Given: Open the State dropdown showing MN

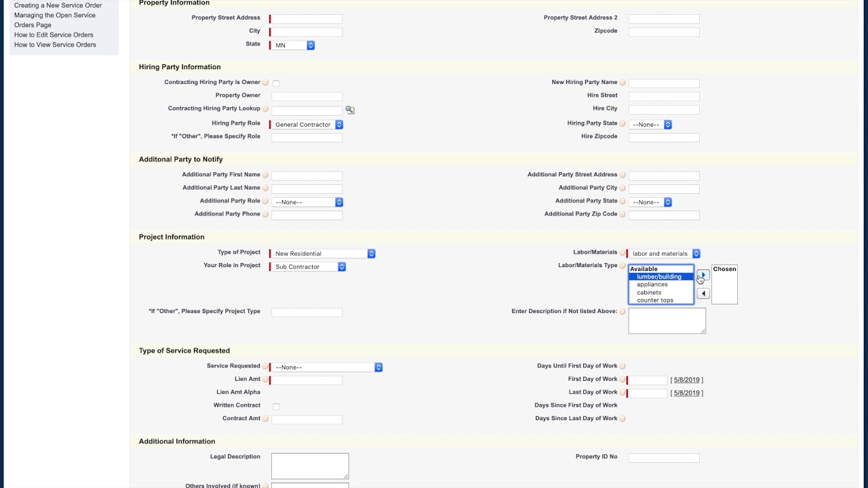Looking at the screenshot, I should click(x=293, y=45).
